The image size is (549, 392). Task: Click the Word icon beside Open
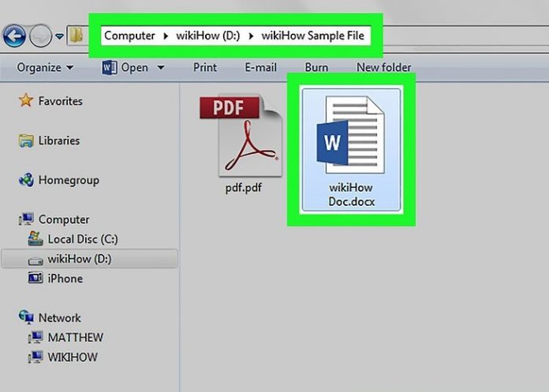click(110, 68)
